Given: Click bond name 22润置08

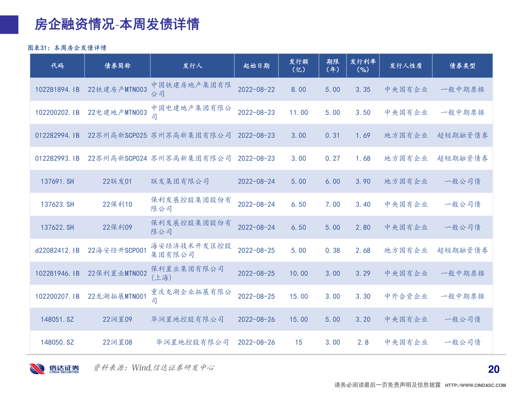Looking at the screenshot, I should [117, 342].
